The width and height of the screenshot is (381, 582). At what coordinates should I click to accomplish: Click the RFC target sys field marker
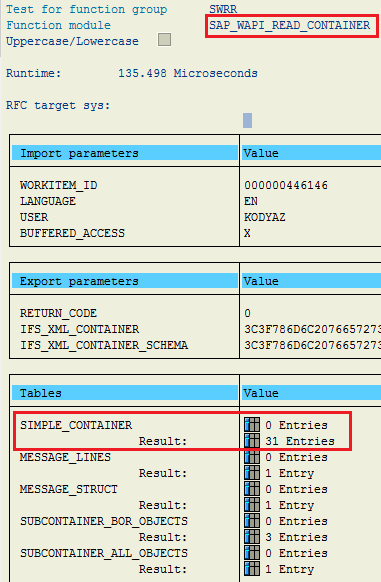[248, 120]
